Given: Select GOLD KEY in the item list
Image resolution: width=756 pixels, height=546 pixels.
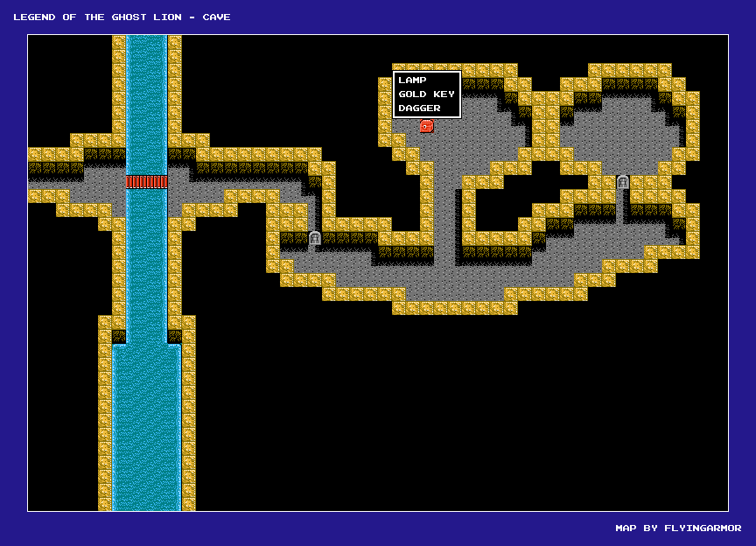Looking at the screenshot, I should point(426,94).
